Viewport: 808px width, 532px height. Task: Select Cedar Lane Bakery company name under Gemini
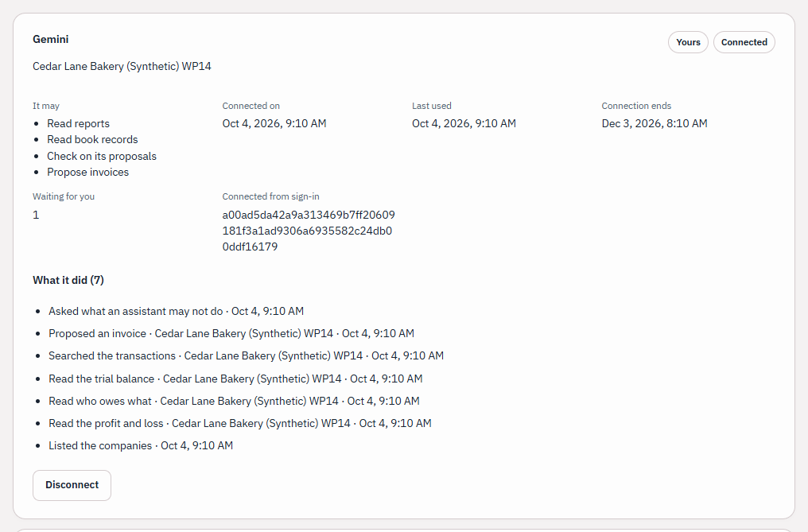(122, 66)
